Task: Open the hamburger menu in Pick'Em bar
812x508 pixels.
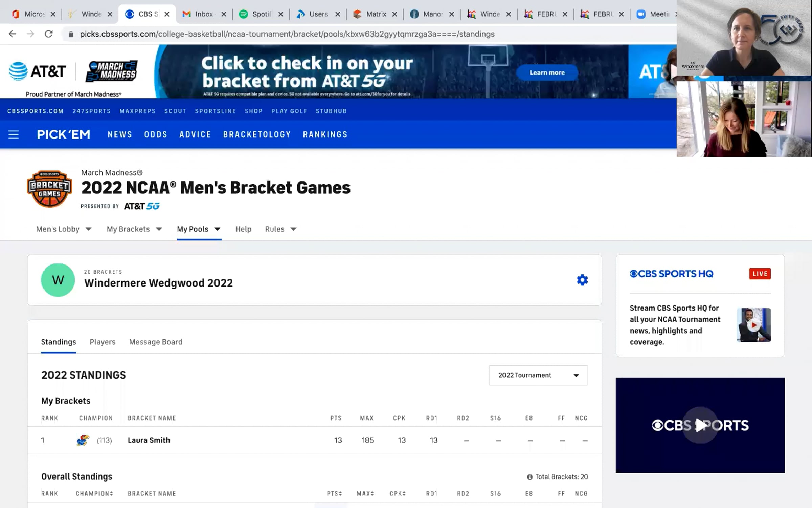Action: (x=14, y=135)
